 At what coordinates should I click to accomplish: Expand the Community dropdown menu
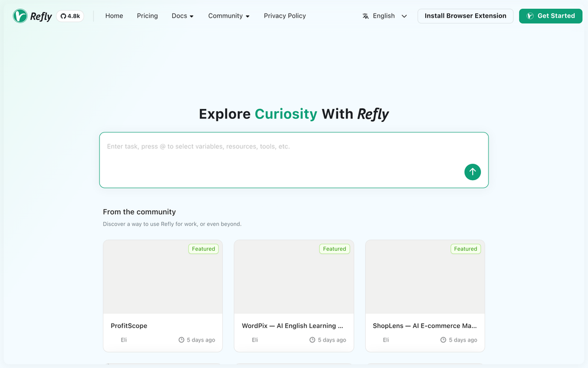coord(229,16)
